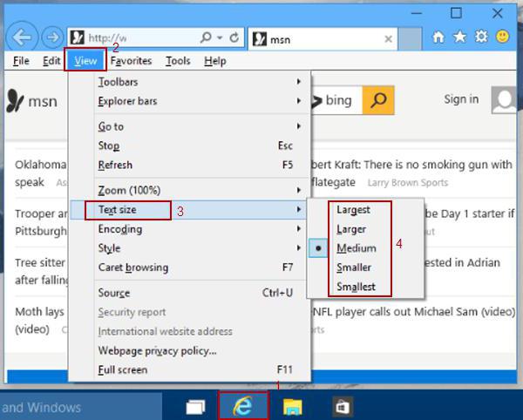Open the Tools gear icon
The width and height of the screenshot is (523, 420).
(x=480, y=37)
